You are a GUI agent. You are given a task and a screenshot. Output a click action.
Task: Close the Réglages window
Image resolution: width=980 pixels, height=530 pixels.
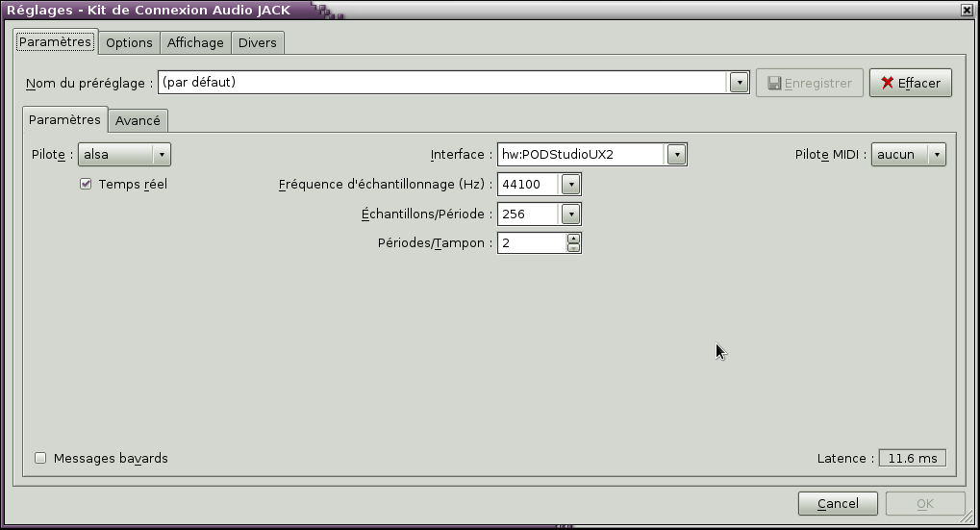967,10
